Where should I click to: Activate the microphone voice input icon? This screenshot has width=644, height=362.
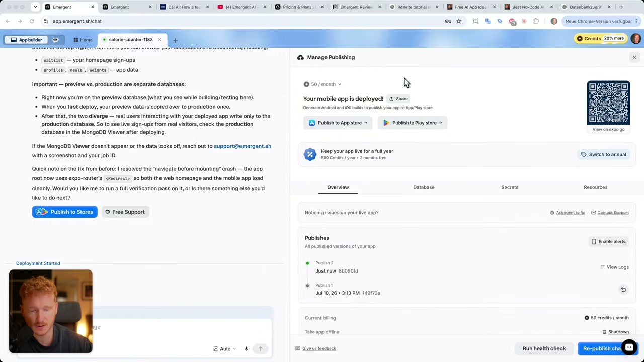click(x=246, y=349)
